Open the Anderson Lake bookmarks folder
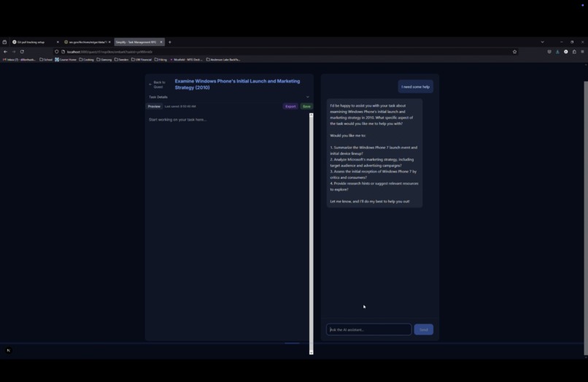The image size is (588, 382). coord(223,59)
